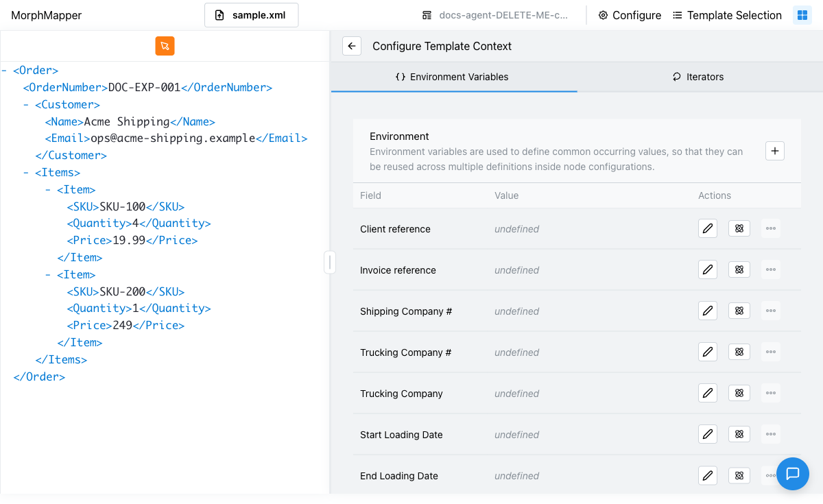
Task: Click the middle icon in End Loading Date row
Action: 739,475
